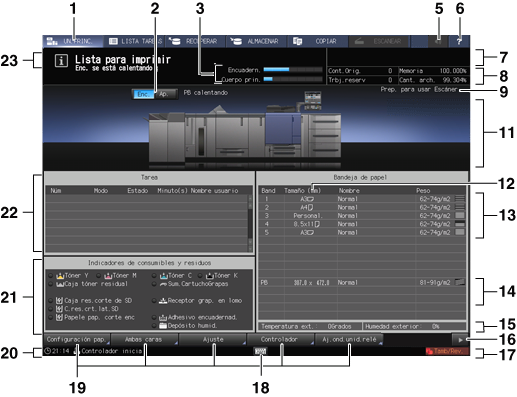Click the Peso column header
517x397 pixels.
423,191
